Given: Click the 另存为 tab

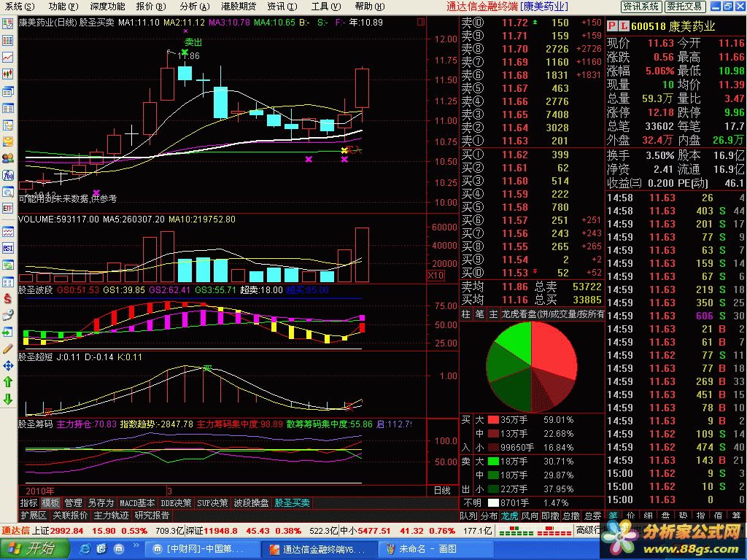Looking at the screenshot, I should pyautogui.click(x=101, y=503).
